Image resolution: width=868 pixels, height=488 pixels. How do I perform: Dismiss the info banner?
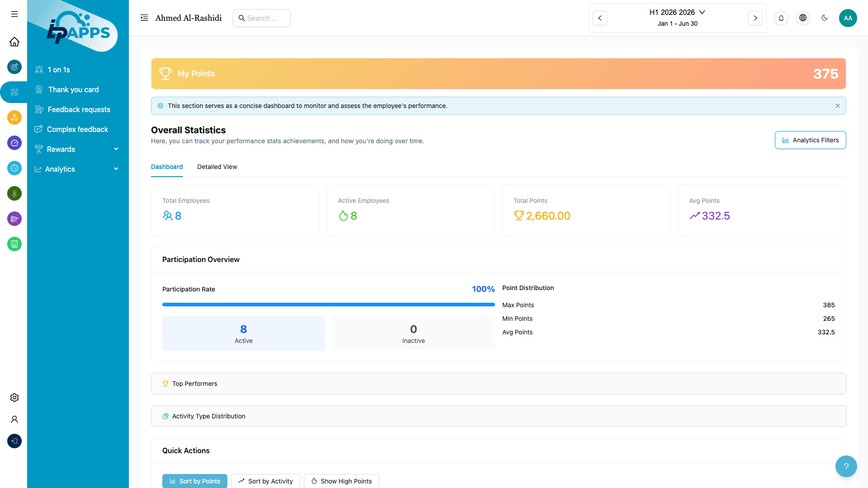click(838, 106)
